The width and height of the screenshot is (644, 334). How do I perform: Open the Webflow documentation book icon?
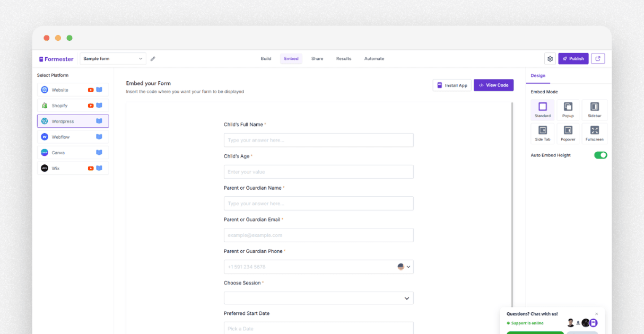coord(99,136)
